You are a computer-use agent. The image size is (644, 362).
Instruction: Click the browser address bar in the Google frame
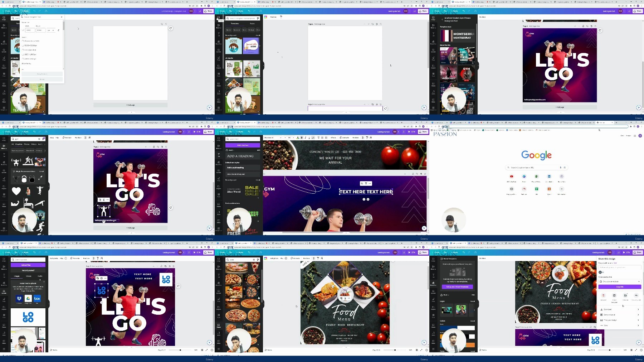click(537, 126)
